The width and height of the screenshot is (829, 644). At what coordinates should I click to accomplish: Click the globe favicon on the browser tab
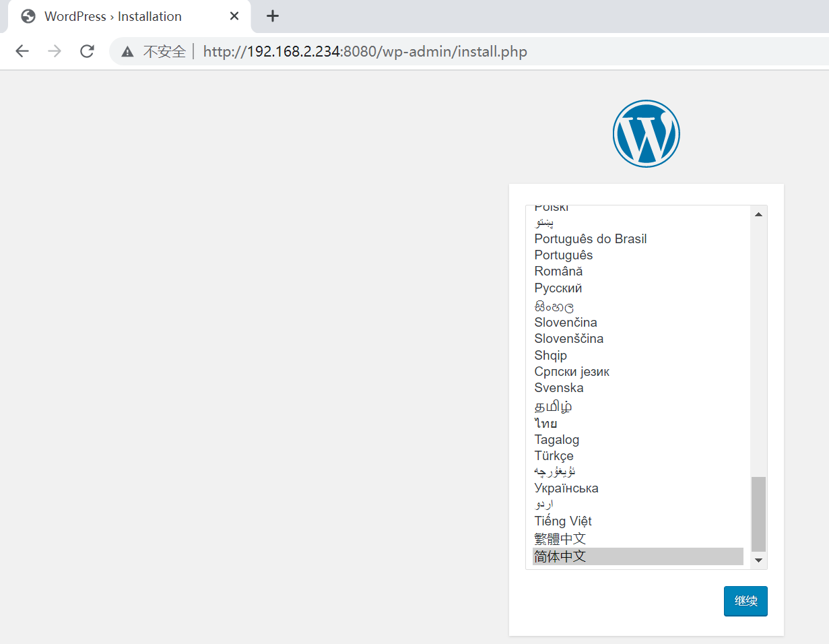pos(28,15)
